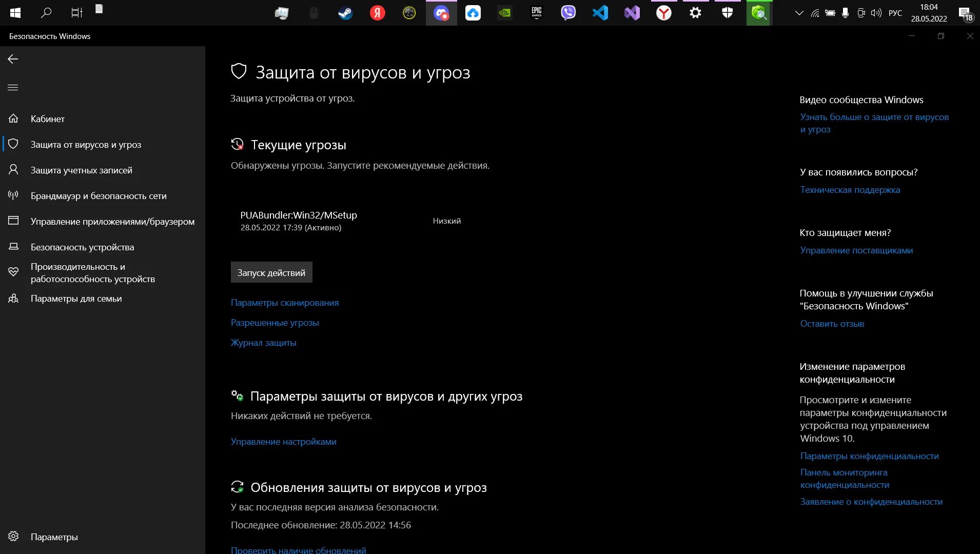Click the home icon beside Кабинет
Screen dimensions: 980x554
pyautogui.click(x=13, y=118)
